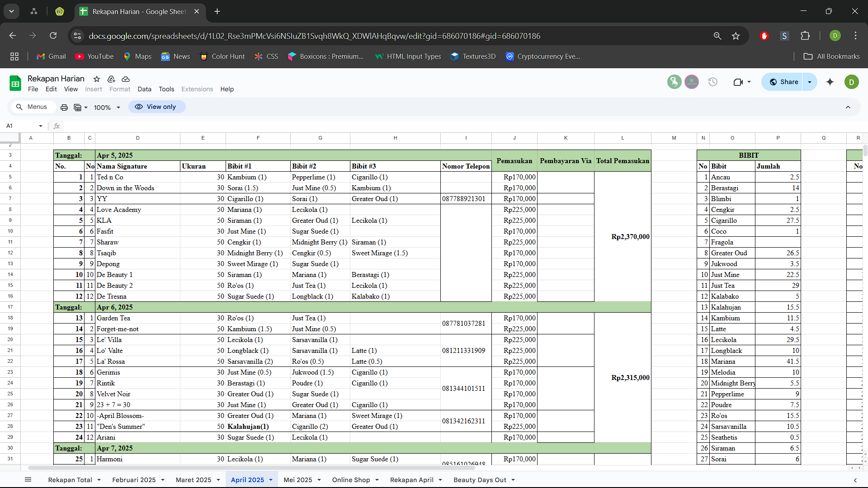Viewport: 868px width, 488px height.
Task: Expand the Share button dropdown arrow
Action: click(810, 82)
